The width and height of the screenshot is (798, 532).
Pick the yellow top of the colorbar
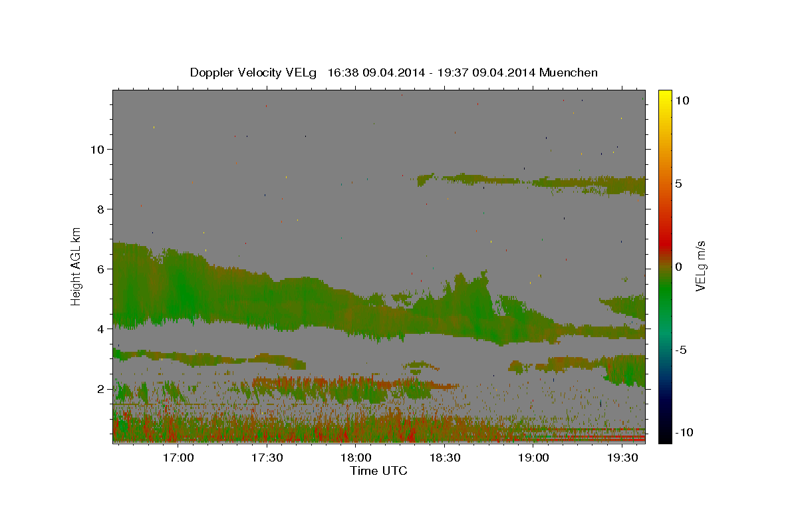(x=665, y=96)
